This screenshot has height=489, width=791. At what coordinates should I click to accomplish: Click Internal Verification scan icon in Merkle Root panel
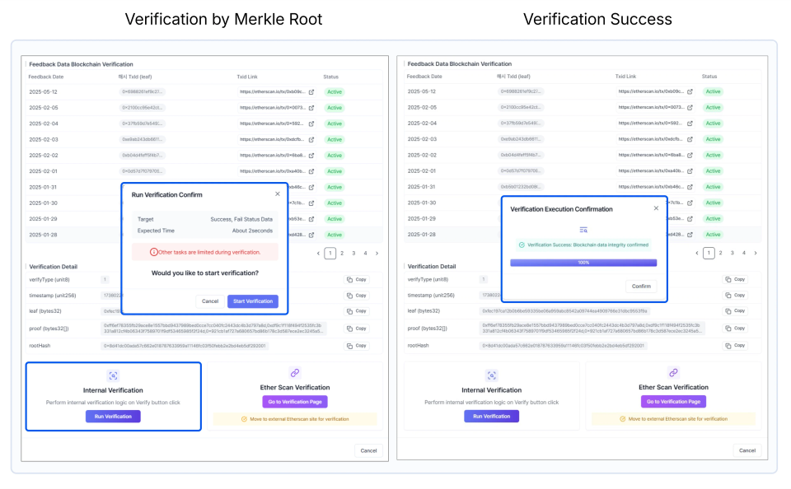[113, 375]
